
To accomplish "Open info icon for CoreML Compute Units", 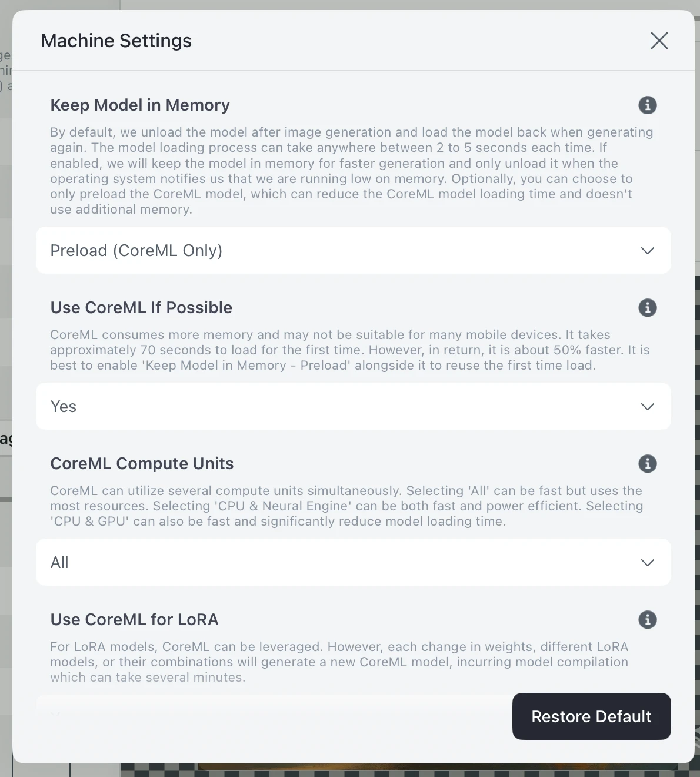I will [648, 464].
